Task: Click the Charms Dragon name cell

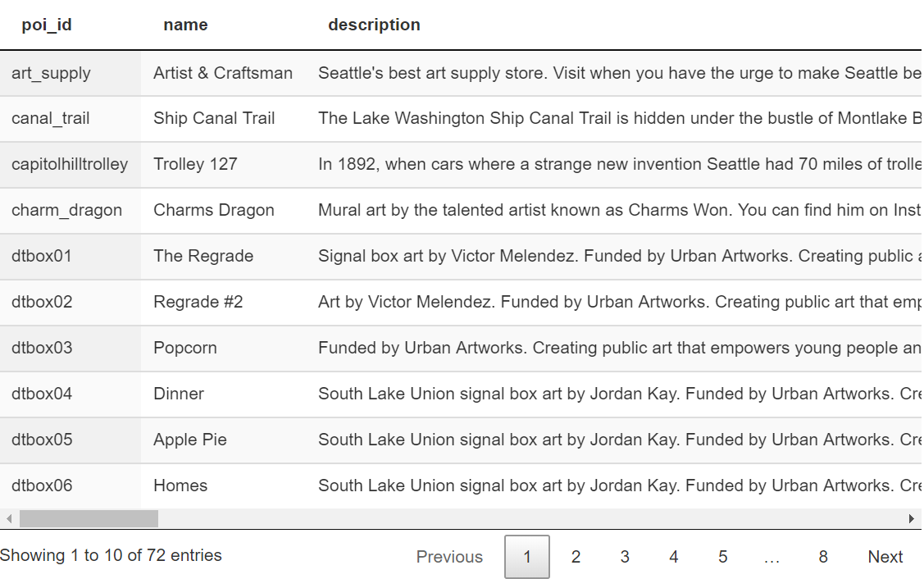Action: (x=223, y=211)
